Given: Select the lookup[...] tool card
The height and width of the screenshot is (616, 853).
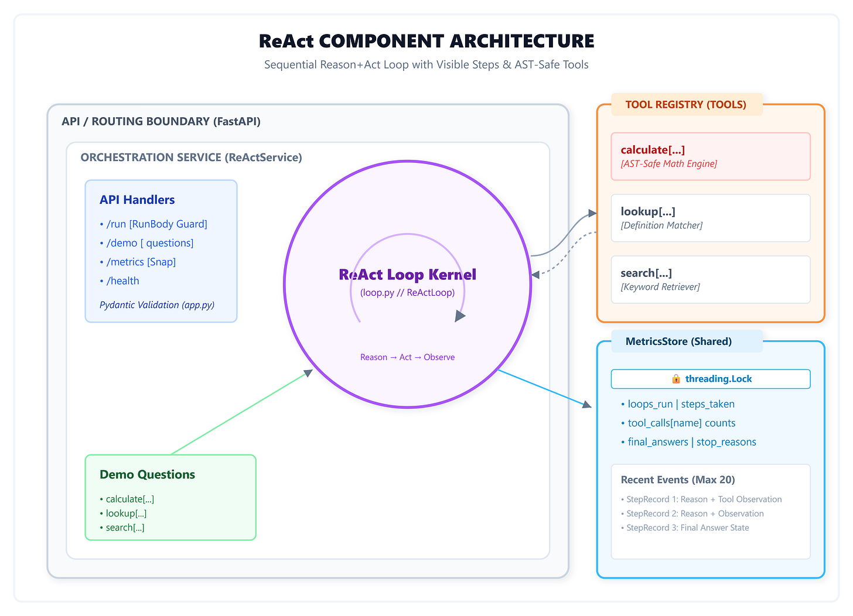Looking at the screenshot, I should pyautogui.click(x=711, y=218).
